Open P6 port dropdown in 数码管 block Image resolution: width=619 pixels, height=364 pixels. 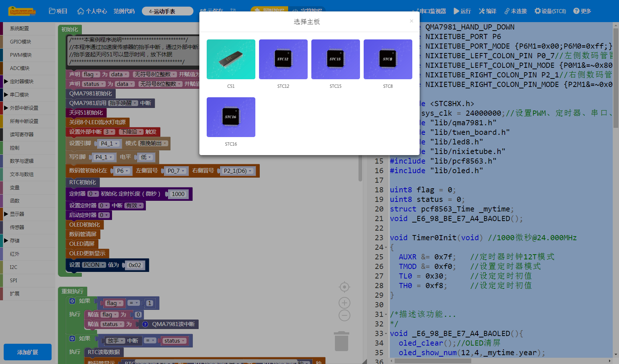pos(122,171)
